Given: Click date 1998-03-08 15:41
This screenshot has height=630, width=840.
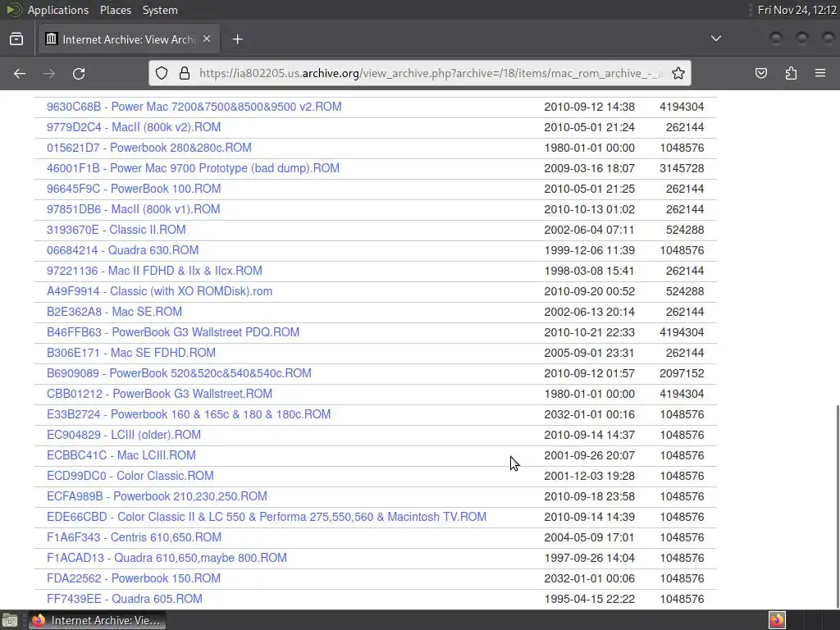Looking at the screenshot, I should pos(589,271).
